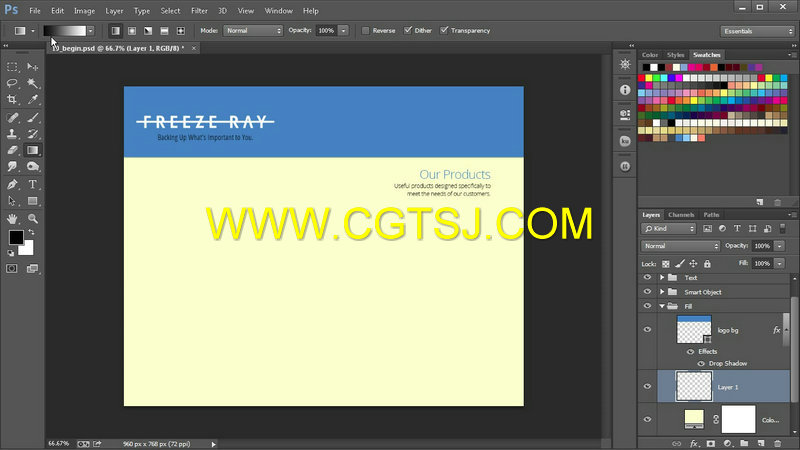Lock transparent pixels icon

pyautogui.click(x=666, y=264)
